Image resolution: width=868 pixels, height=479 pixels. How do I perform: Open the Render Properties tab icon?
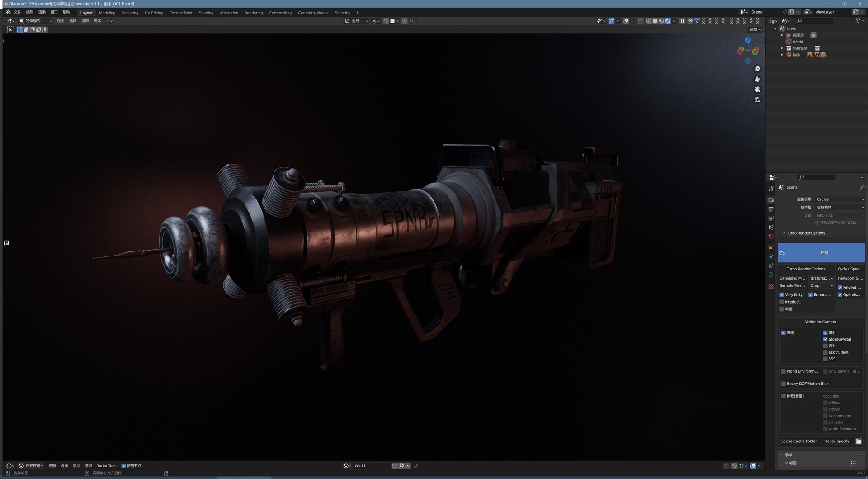(x=771, y=200)
